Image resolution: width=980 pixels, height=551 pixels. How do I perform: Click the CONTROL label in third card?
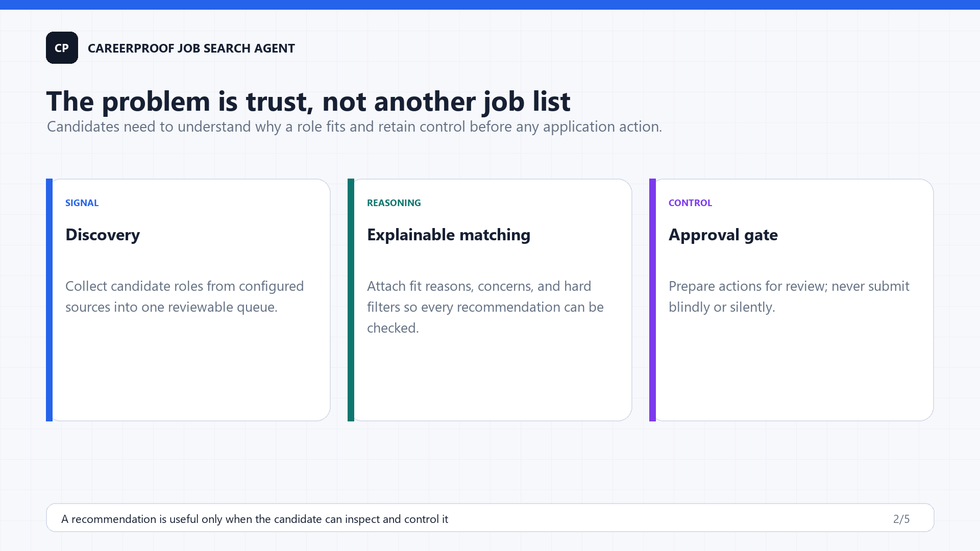click(690, 203)
